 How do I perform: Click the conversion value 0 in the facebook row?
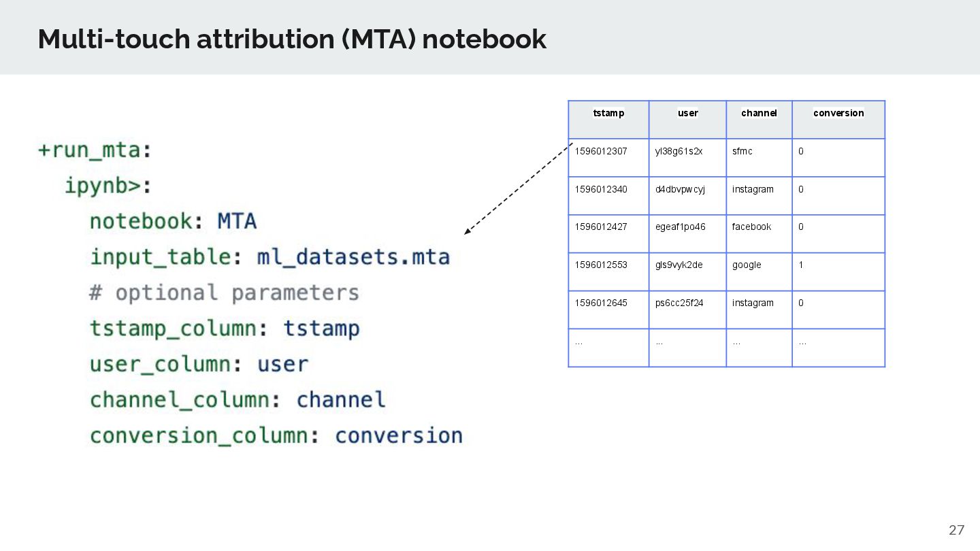pyautogui.click(x=838, y=234)
